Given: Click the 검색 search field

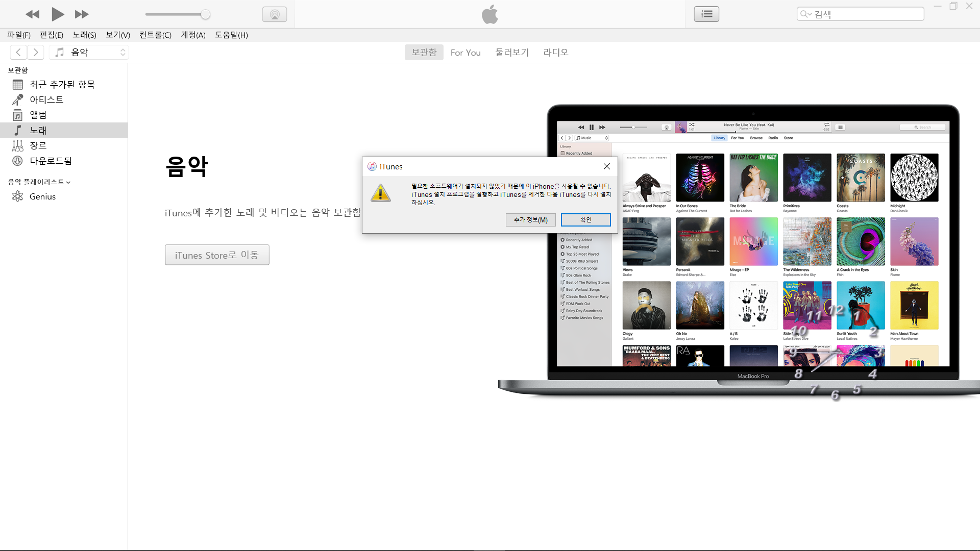Looking at the screenshot, I should click(x=860, y=14).
